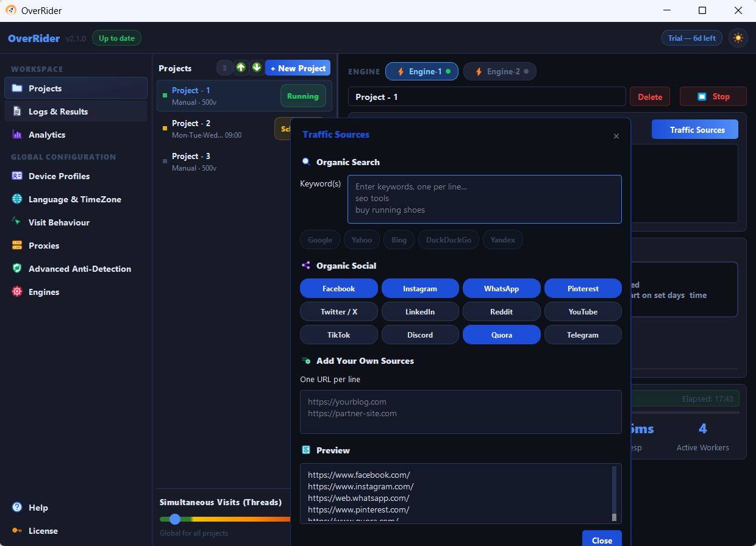The height and width of the screenshot is (546, 756).
Task: Switch to the Engine-2 tab
Action: coord(500,71)
